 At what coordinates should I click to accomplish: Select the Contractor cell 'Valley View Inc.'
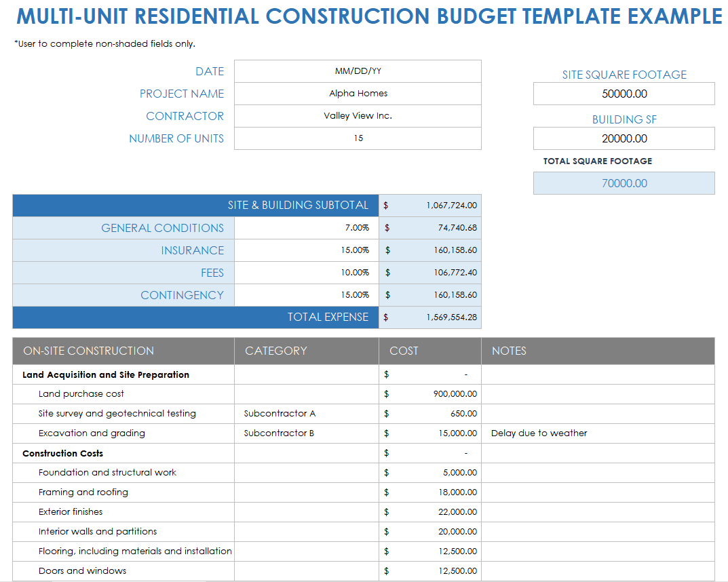(x=358, y=115)
